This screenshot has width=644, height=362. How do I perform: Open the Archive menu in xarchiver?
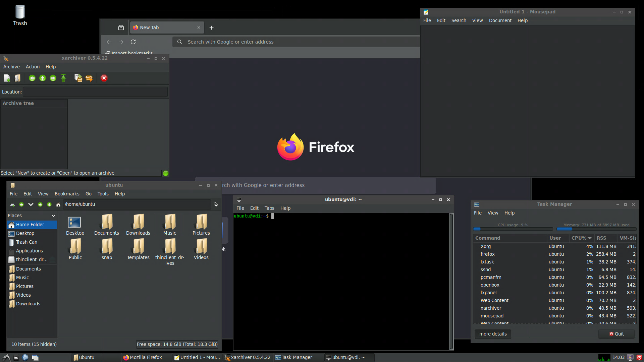(11, 67)
